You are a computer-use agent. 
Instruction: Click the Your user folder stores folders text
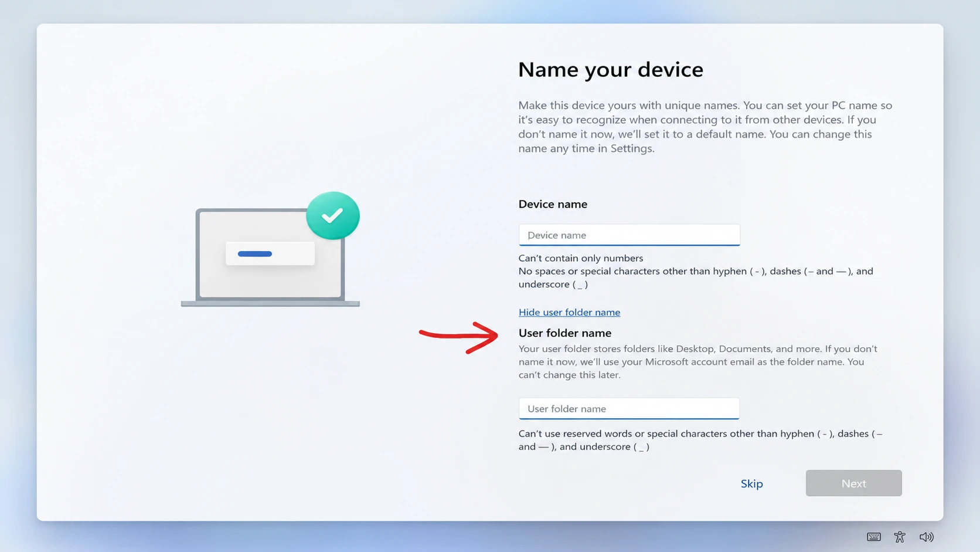[698, 361]
